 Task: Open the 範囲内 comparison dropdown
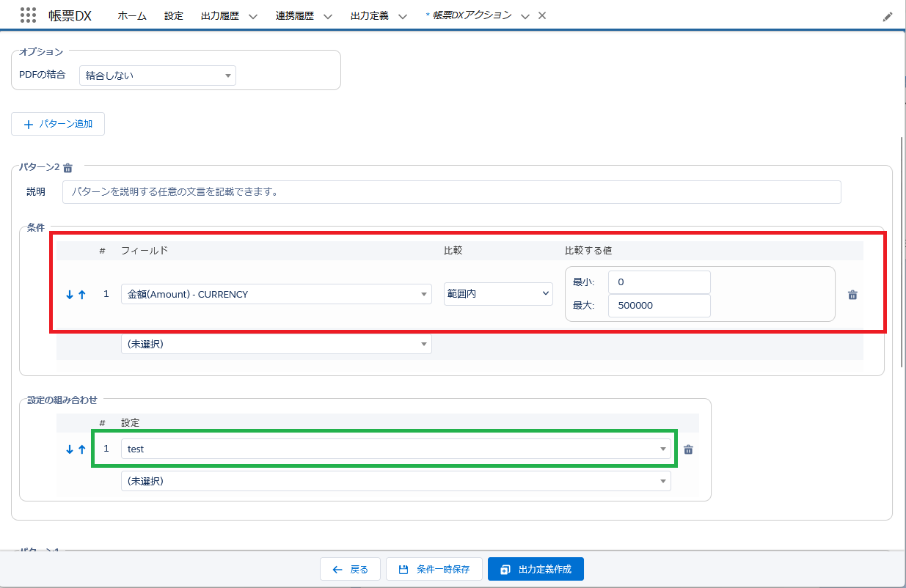coord(498,293)
